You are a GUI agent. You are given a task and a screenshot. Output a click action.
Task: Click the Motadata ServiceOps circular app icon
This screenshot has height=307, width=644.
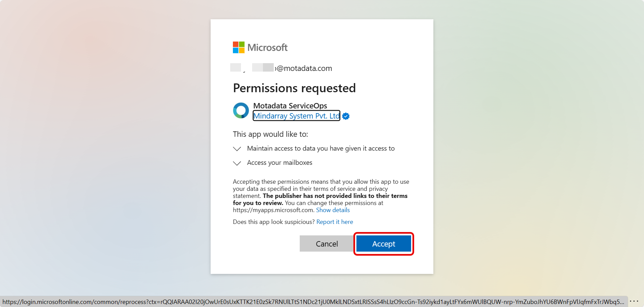pyautogui.click(x=241, y=110)
